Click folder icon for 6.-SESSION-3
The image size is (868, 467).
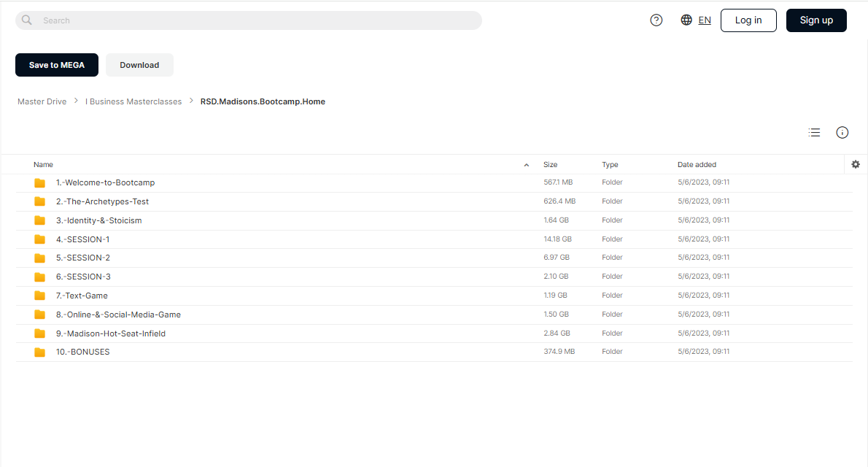pyautogui.click(x=40, y=277)
